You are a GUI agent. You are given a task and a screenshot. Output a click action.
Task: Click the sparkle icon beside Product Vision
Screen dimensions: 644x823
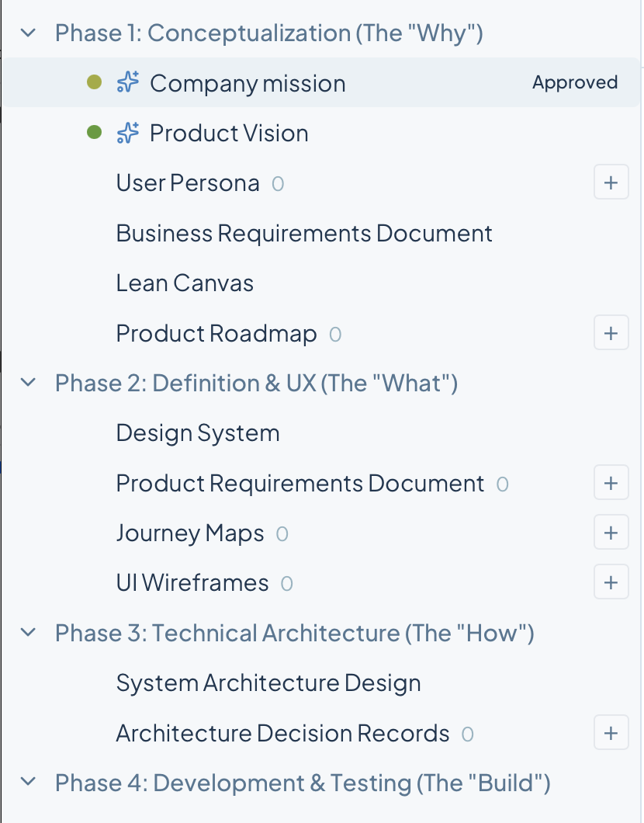[128, 133]
